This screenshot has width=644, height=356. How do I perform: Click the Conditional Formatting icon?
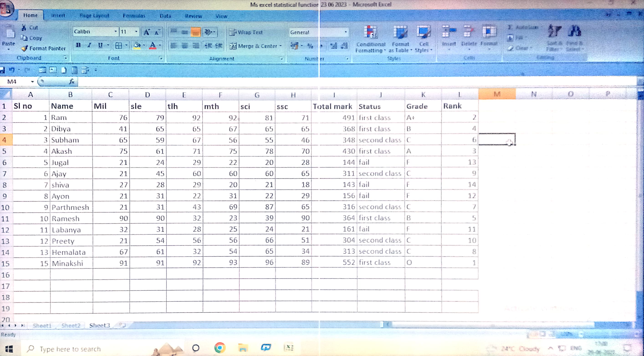370,33
